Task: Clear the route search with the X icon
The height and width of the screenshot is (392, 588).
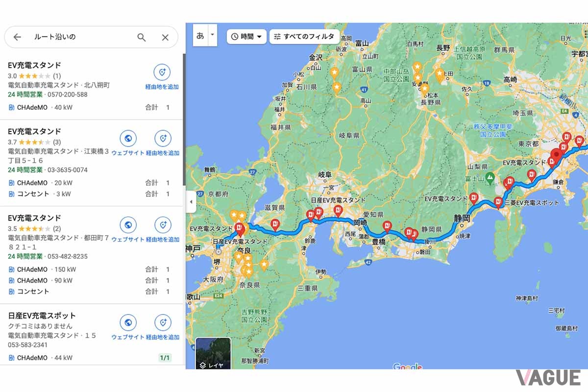Action: click(165, 37)
